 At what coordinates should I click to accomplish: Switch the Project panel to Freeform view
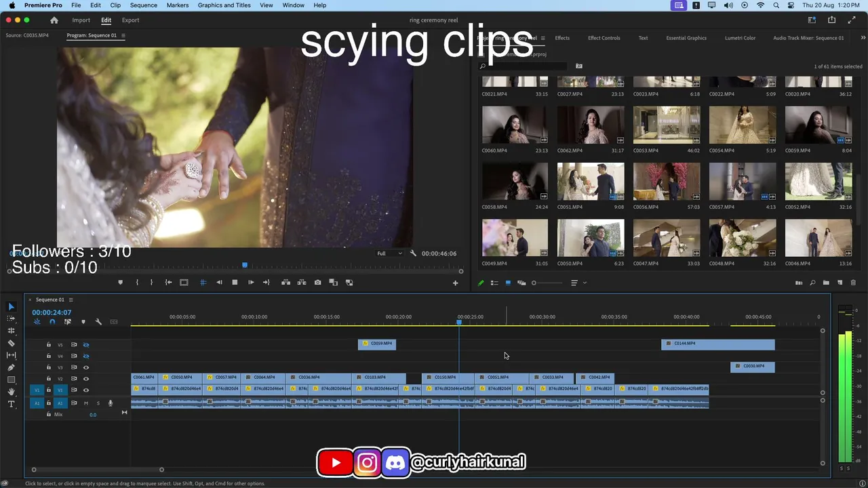point(521,283)
